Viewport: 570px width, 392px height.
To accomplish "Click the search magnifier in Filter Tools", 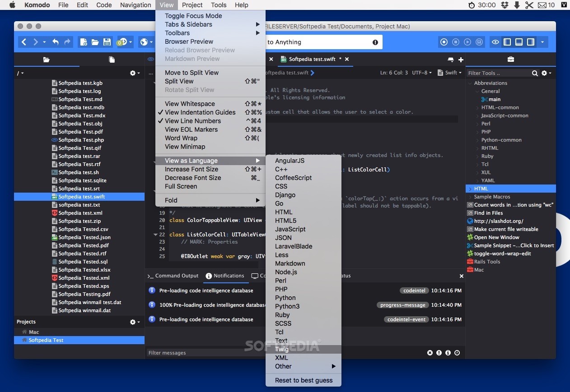I will [535, 73].
